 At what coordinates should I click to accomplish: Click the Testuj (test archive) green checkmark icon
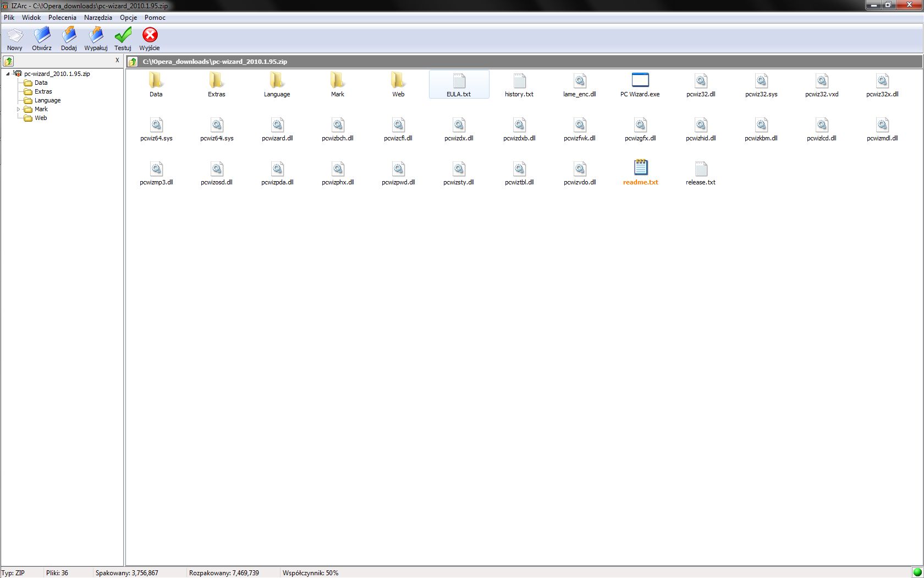123,35
